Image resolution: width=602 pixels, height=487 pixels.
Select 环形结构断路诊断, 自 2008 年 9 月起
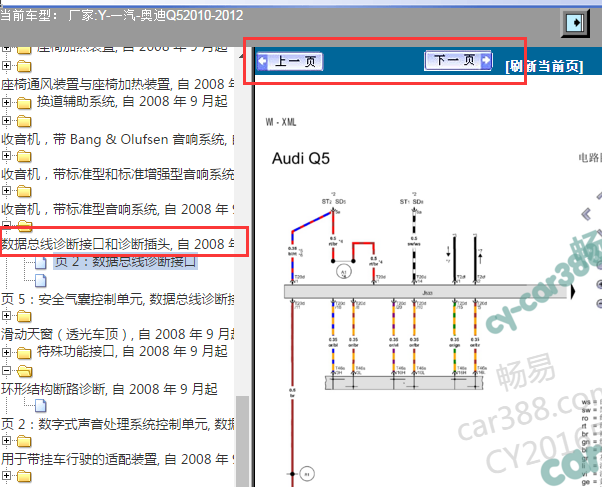109,389
